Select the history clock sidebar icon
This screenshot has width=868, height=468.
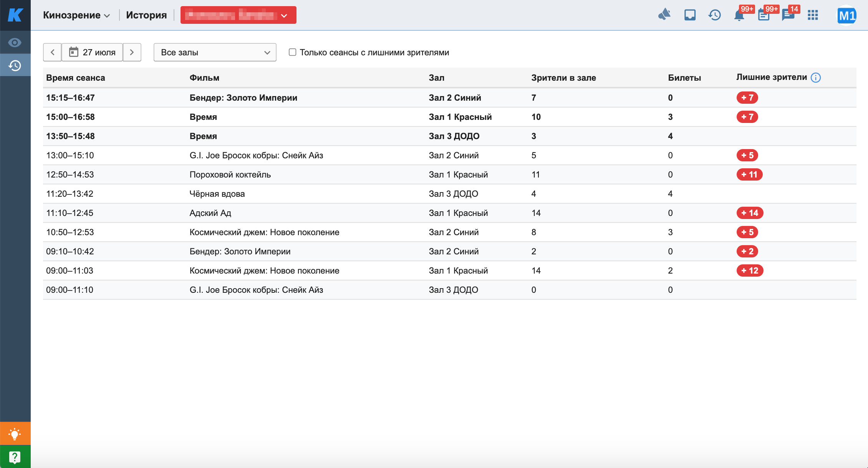point(15,65)
